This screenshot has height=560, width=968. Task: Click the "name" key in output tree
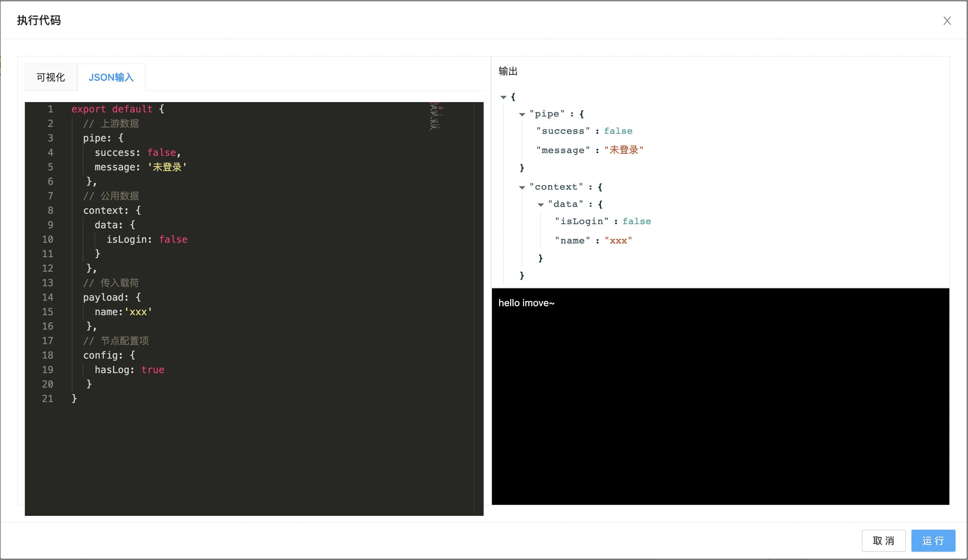(x=572, y=241)
